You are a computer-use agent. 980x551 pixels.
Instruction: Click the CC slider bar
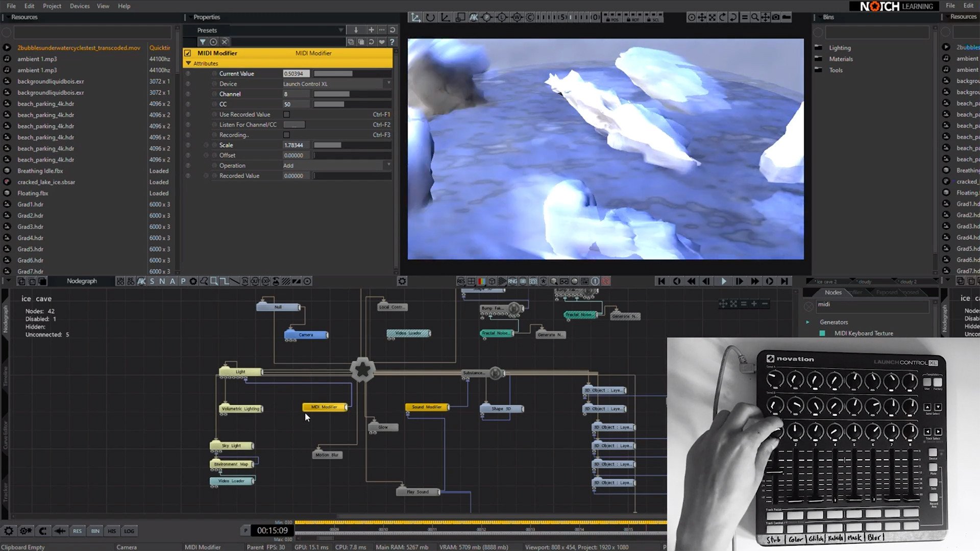[x=352, y=104]
